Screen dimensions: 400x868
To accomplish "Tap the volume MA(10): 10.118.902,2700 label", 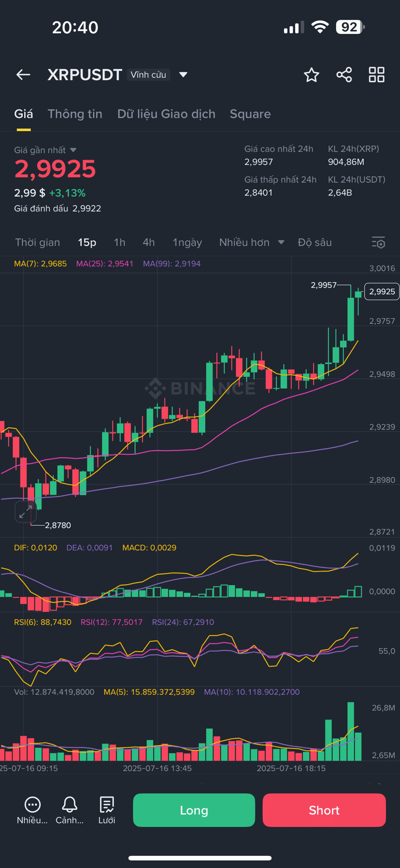I will coord(252,692).
